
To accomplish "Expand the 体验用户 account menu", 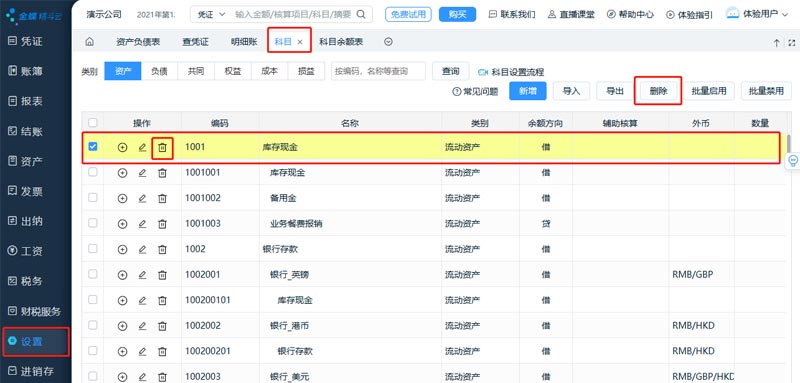I will [757, 14].
